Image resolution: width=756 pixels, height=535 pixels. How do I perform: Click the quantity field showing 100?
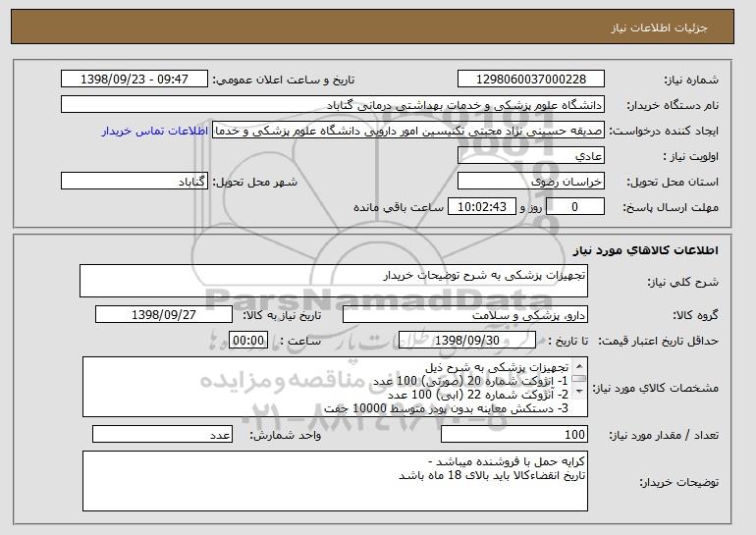514,434
